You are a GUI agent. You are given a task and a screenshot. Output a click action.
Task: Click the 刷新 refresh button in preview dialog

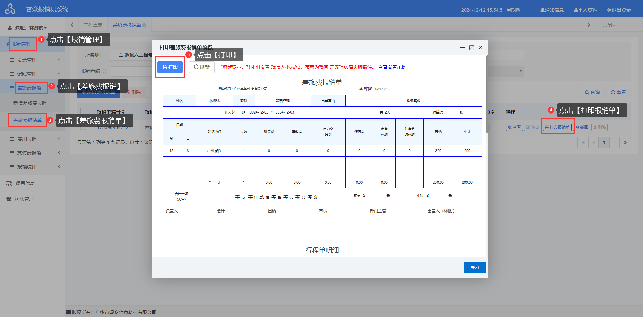pos(201,67)
